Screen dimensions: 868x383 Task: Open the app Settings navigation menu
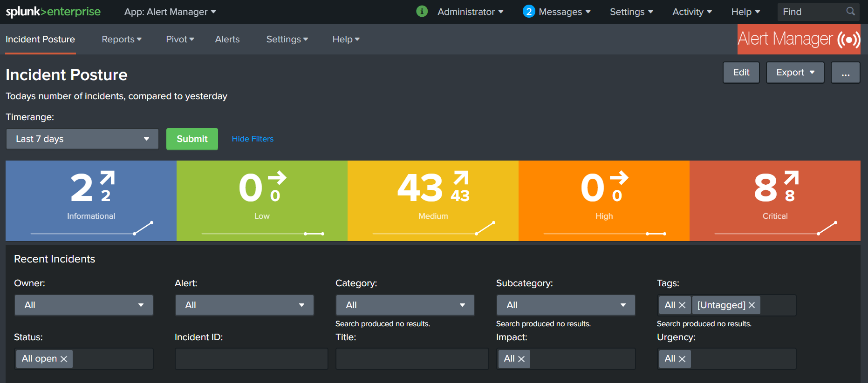point(287,40)
